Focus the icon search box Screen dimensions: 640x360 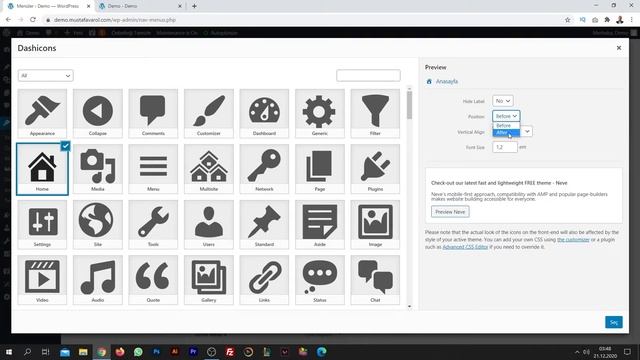368,76
